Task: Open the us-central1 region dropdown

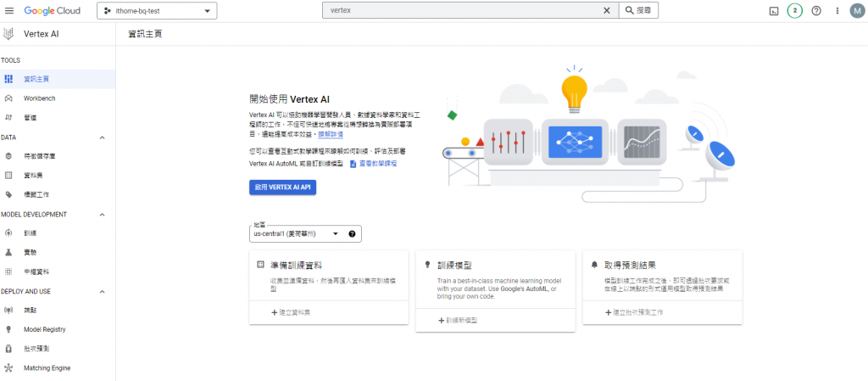Action: click(296, 233)
